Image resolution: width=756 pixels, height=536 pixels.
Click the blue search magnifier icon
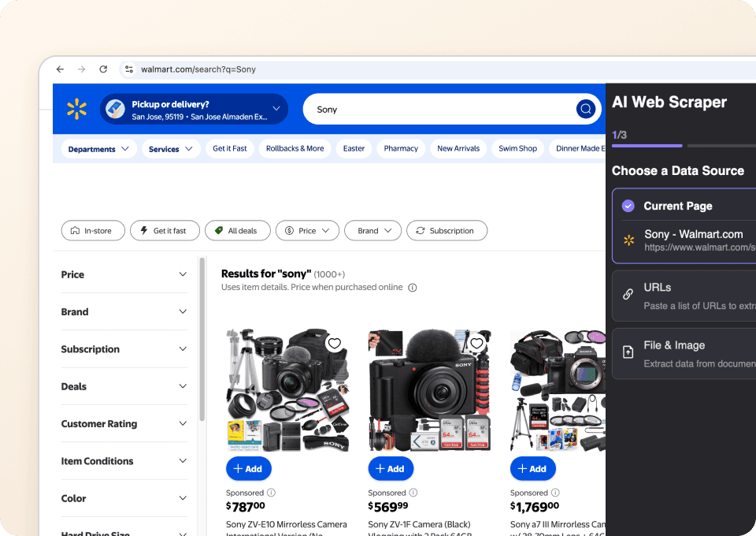click(x=585, y=109)
